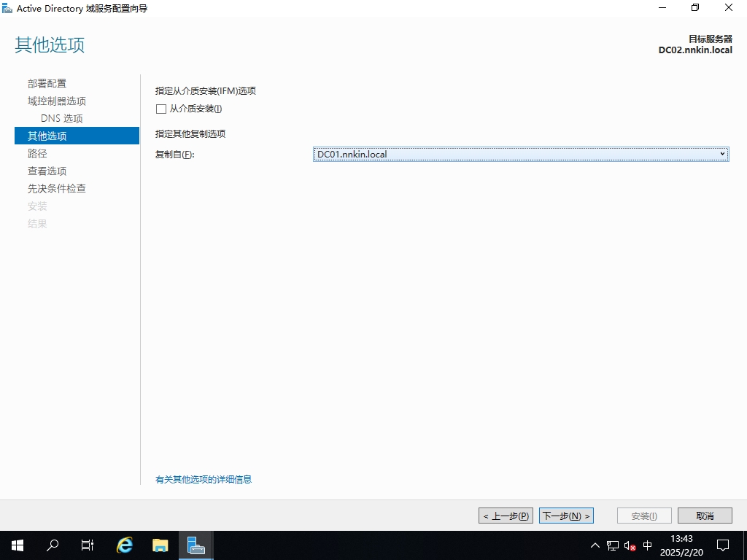Select DNS 选项 in the sidebar
The height and width of the screenshot is (560, 747).
(62, 118)
